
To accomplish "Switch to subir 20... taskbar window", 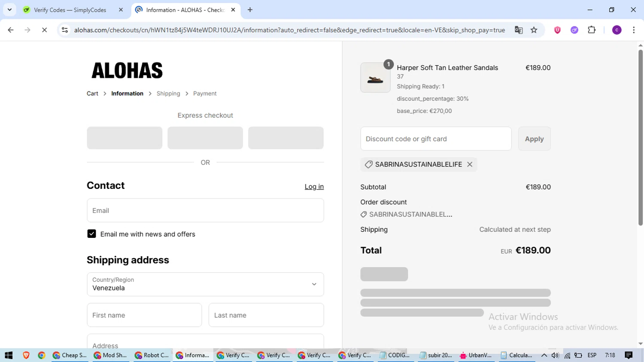I will pos(435,355).
